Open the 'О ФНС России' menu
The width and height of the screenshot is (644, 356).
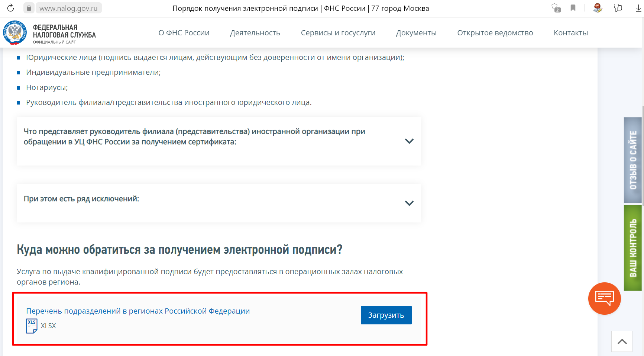point(184,33)
